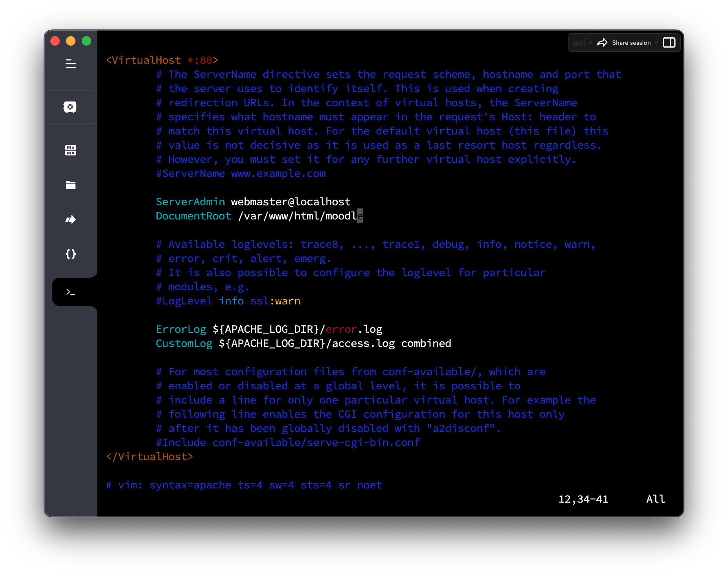Toggle the split panel layout icon
This screenshot has width=728, height=575.
click(x=669, y=42)
